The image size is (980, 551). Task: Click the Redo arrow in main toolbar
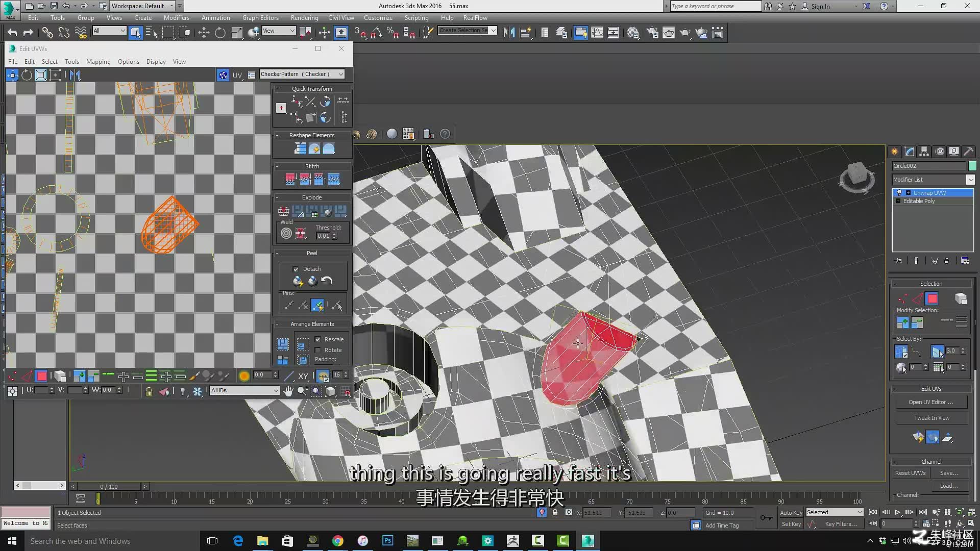click(x=29, y=33)
